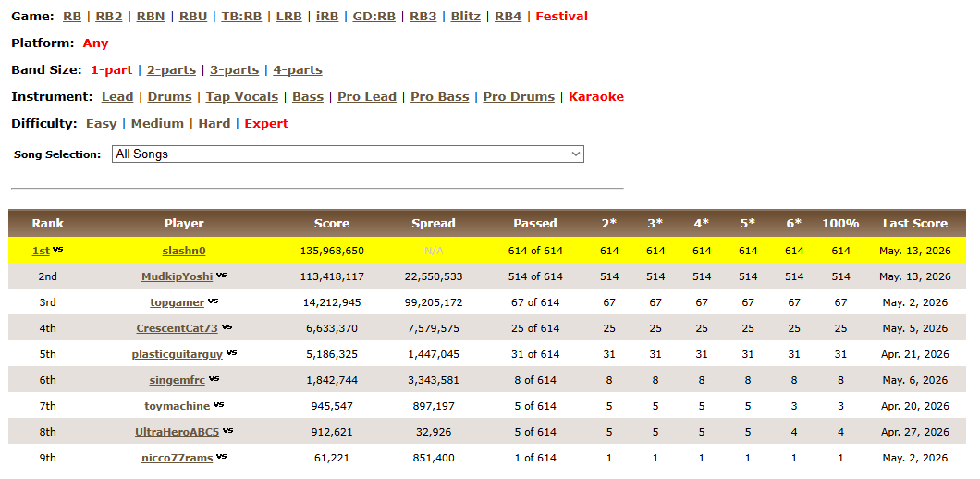Open toymachine player profile
This screenshot has width=980, height=479.
[177, 406]
